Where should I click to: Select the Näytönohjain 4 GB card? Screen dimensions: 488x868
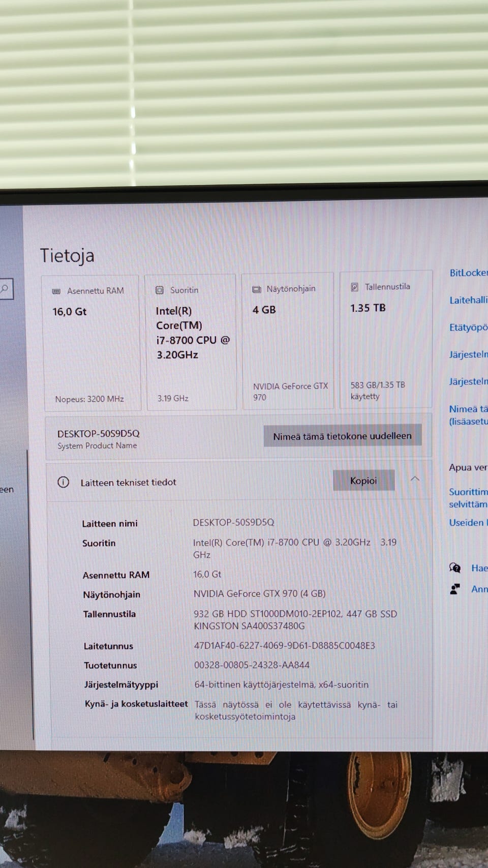[x=288, y=341]
